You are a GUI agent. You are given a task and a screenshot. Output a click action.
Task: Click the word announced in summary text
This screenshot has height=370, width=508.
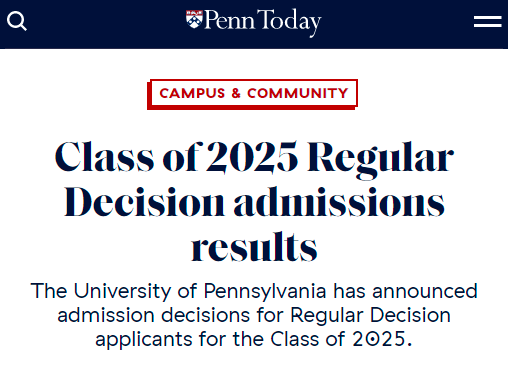coord(425,291)
